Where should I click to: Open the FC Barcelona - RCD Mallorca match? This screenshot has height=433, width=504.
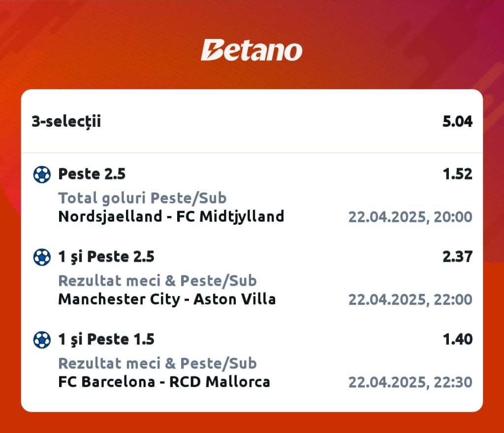[x=164, y=382]
